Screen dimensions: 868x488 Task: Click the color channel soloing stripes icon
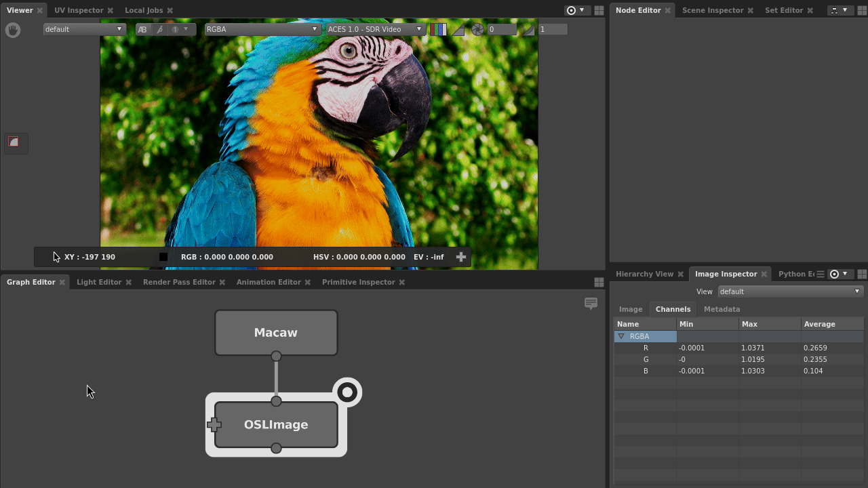pyautogui.click(x=438, y=29)
